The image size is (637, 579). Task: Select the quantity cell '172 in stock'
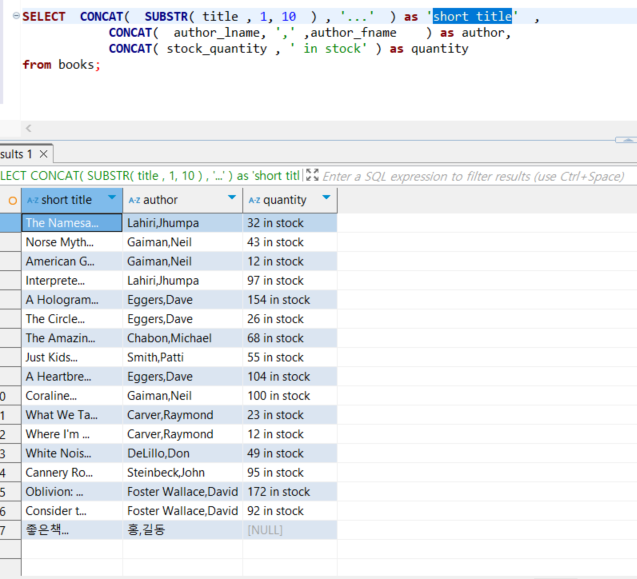(290, 492)
